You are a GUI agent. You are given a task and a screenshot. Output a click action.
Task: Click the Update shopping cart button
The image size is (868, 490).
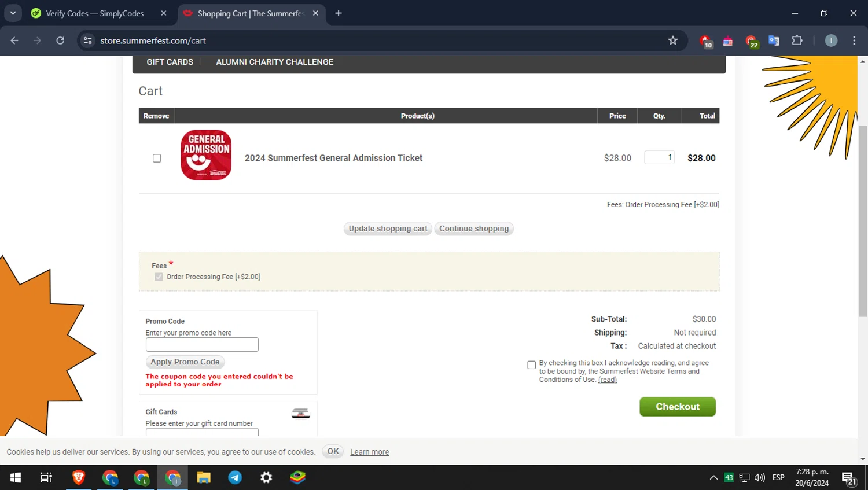click(x=388, y=229)
